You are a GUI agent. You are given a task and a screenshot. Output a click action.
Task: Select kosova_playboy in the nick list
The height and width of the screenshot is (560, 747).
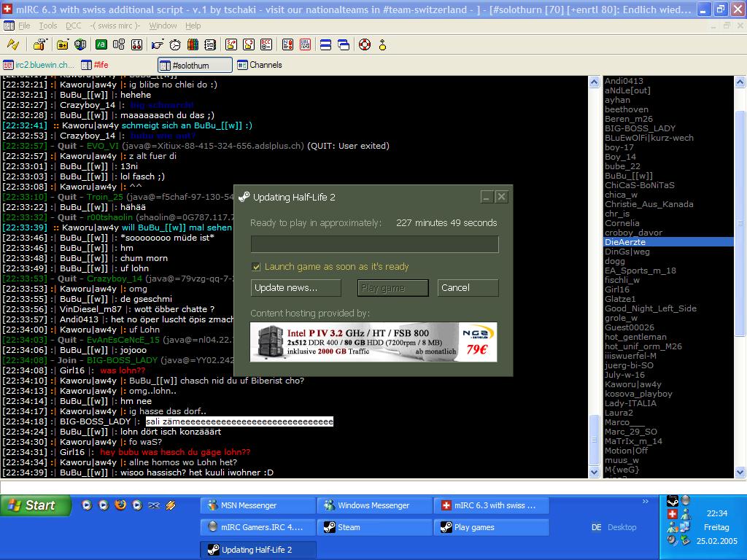(x=638, y=394)
